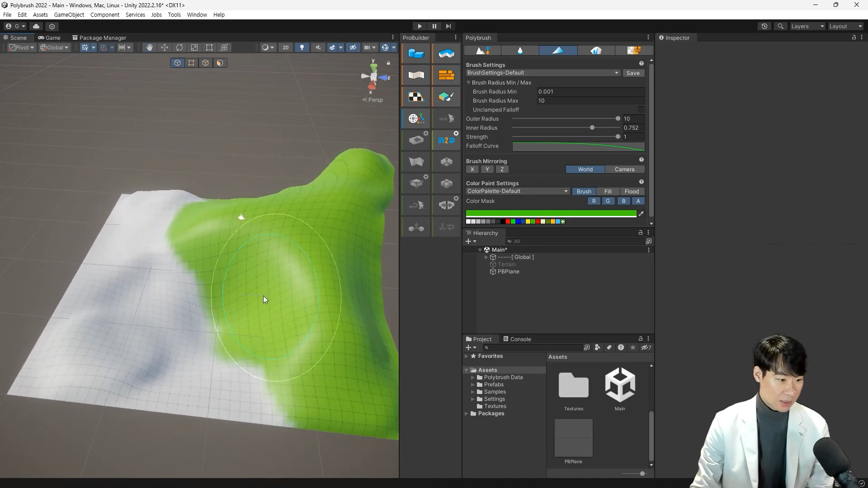Click the Save brush settings button

pyautogui.click(x=633, y=73)
